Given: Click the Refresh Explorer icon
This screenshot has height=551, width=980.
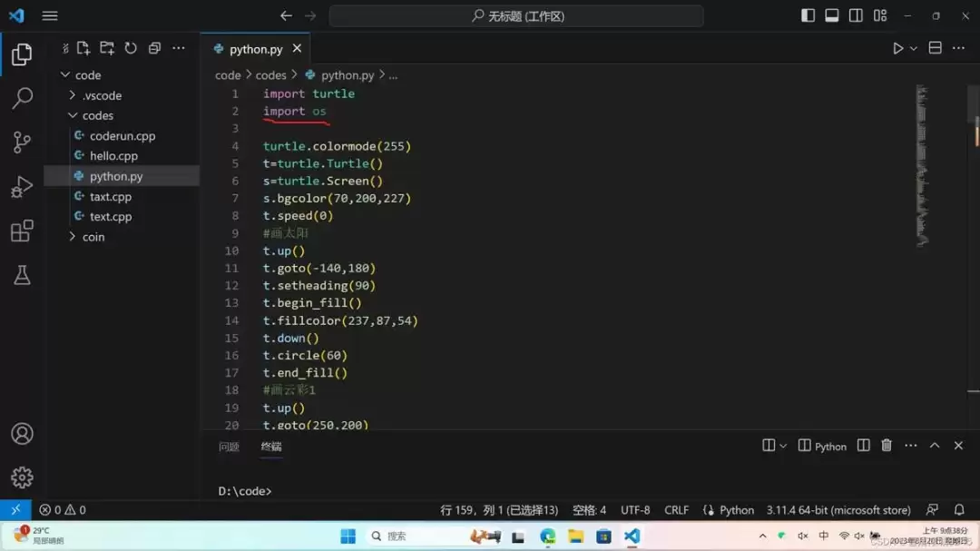Looking at the screenshot, I should point(130,47).
